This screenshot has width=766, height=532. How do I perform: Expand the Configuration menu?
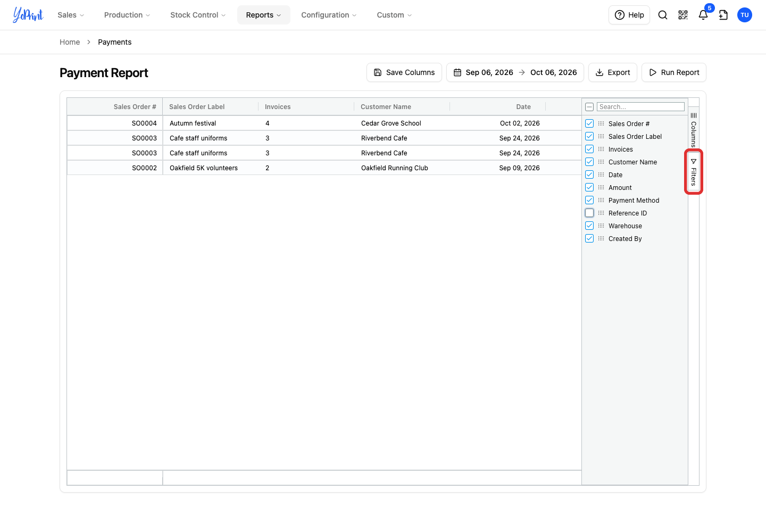point(329,15)
